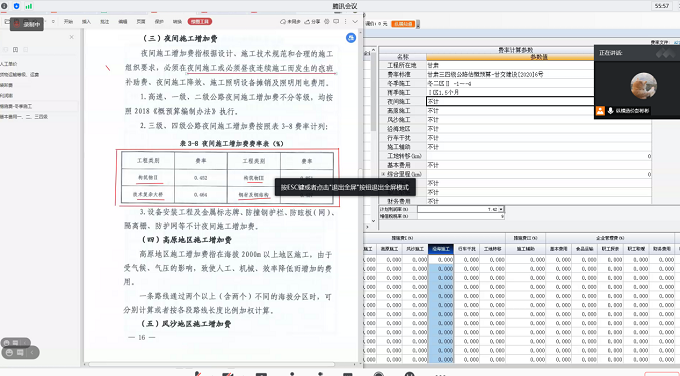Click the 风沙施工 column header in rate grid

(x=415, y=249)
